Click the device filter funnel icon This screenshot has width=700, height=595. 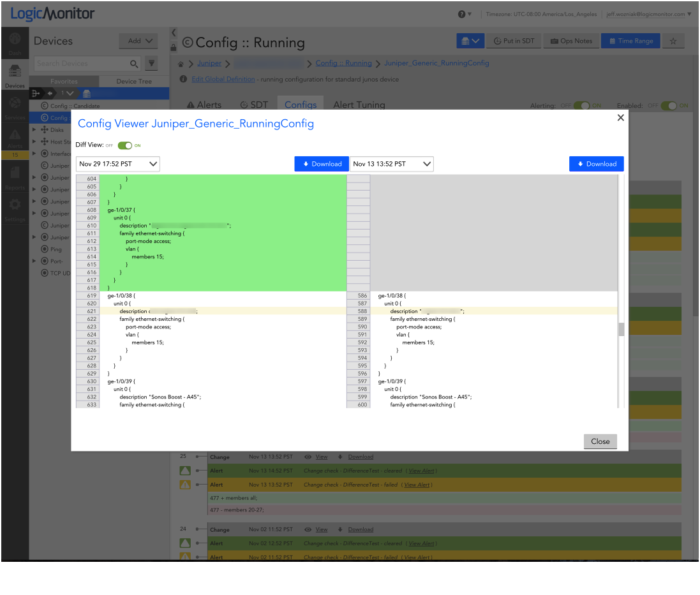tap(151, 63)
